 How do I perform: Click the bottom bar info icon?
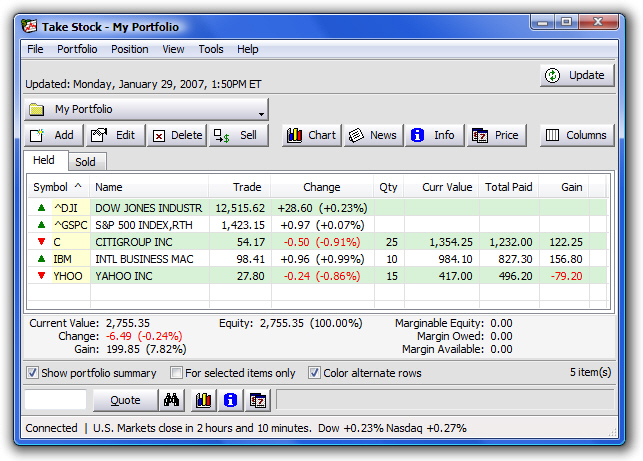(230, 400)
